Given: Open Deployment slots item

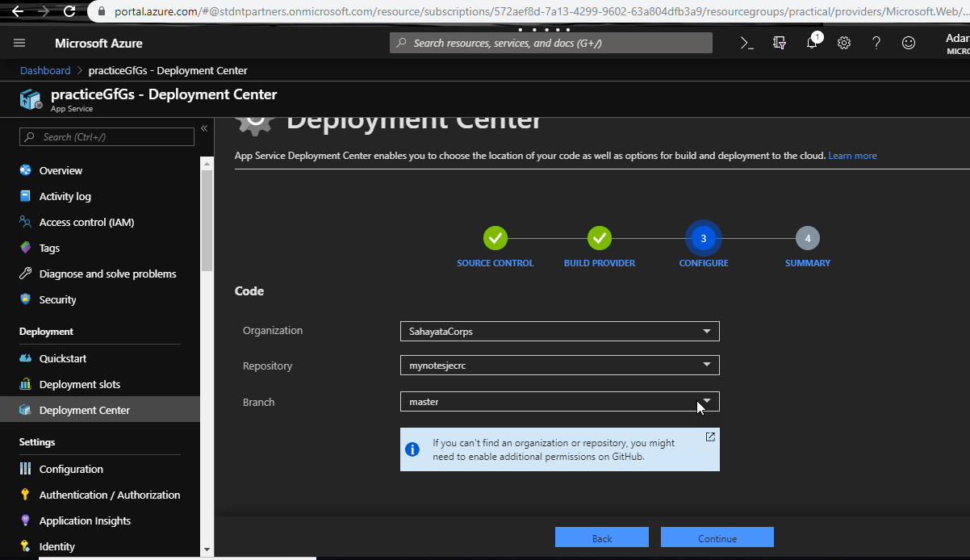Looking at the screenshot, I should 80,384.
